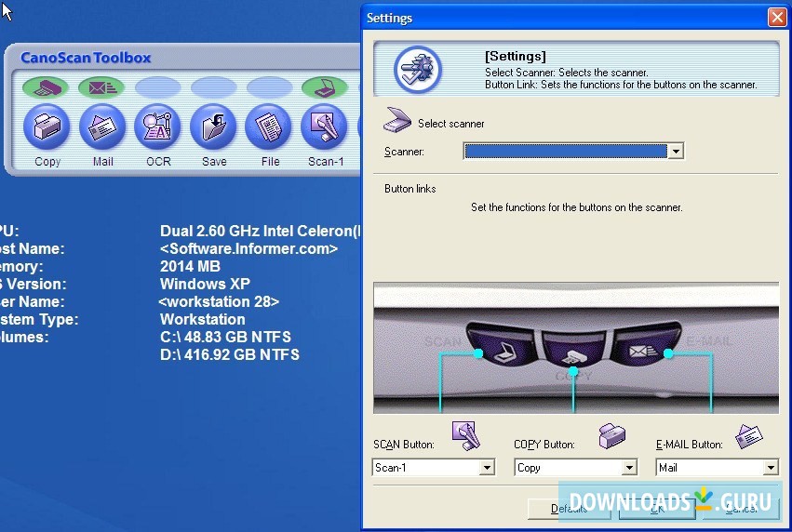This screenshot has width=792, height=532.
Task: Click the 'SCAN Button:' label
Action: coord(404,445)
